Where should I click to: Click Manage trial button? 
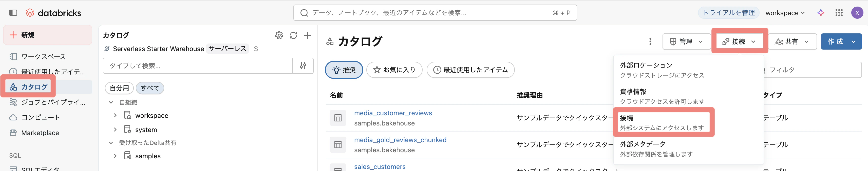point(728,13)
